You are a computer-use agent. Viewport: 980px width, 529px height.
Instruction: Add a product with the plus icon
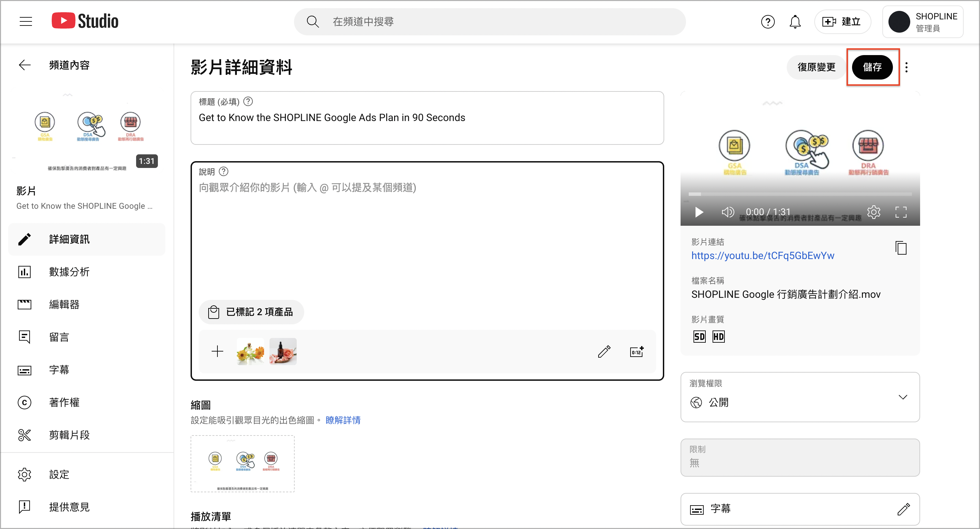click(217, 351)
